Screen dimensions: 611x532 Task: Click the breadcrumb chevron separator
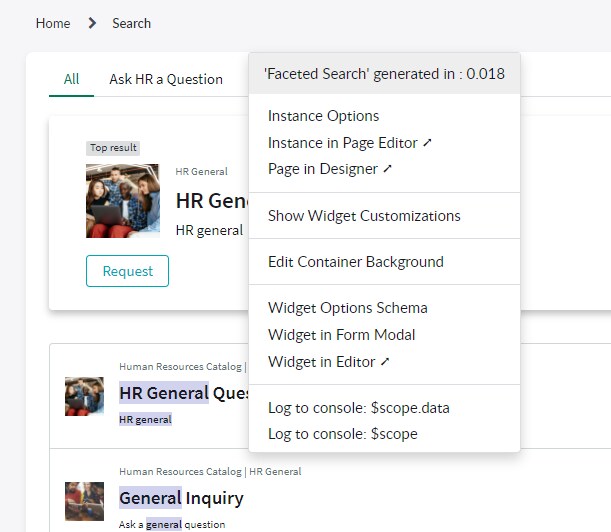pyautogui.click(x=92, y=23)
